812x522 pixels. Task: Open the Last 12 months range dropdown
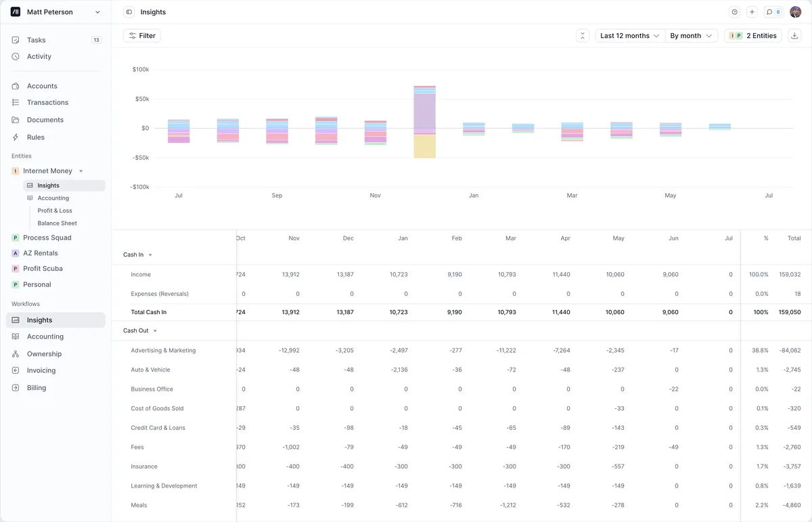tap(629, 36)
